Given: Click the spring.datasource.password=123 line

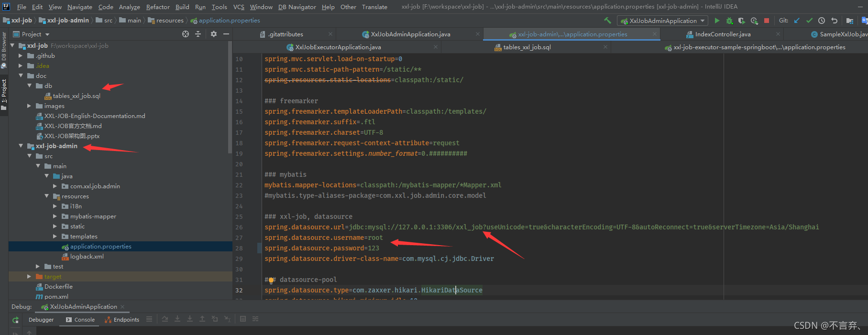Looking at the screenshot, I should click(x=322, y=248).
